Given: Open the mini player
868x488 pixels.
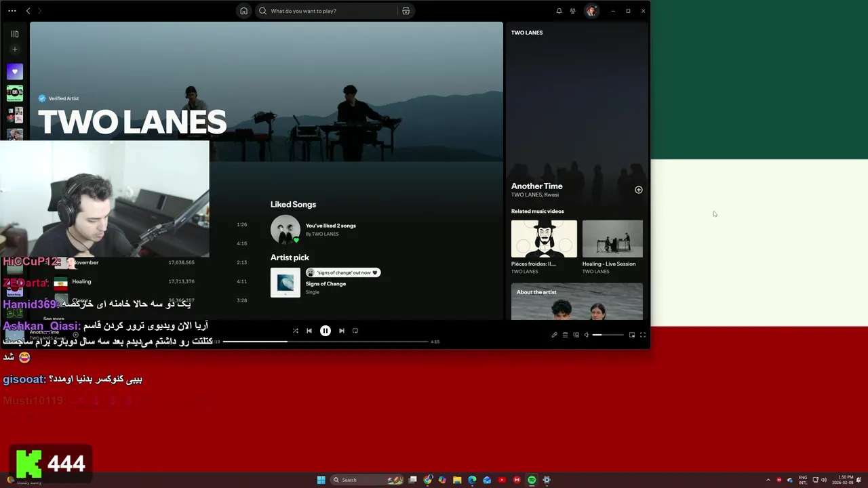Looking at the screenshot, I should pos(632,335).
